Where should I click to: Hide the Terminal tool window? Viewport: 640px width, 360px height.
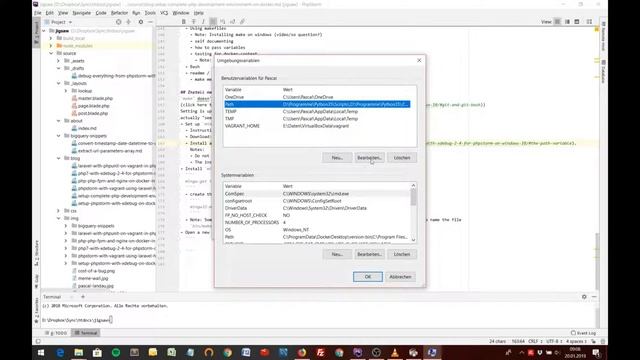click(594, 297)
